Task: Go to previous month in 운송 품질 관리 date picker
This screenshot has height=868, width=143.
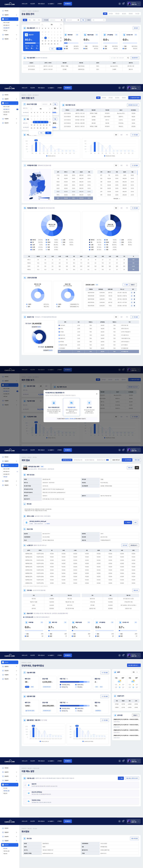Action: tap(42, 25)
